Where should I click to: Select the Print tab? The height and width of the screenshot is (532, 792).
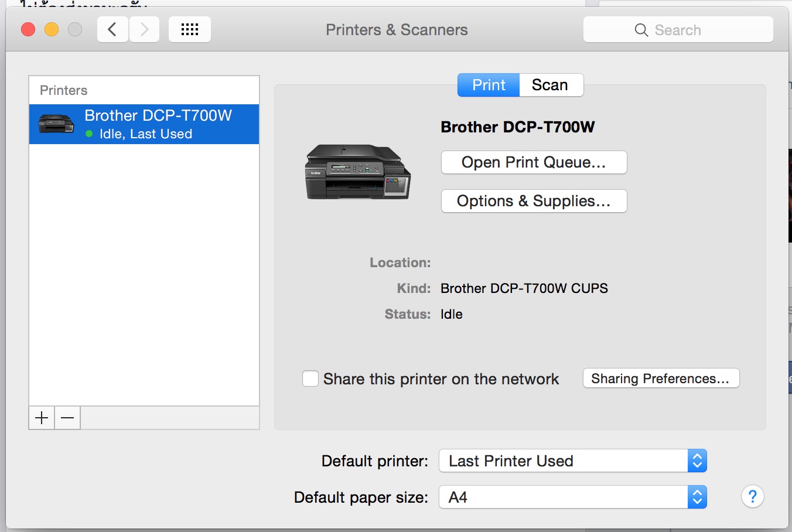tap(489, 85)
